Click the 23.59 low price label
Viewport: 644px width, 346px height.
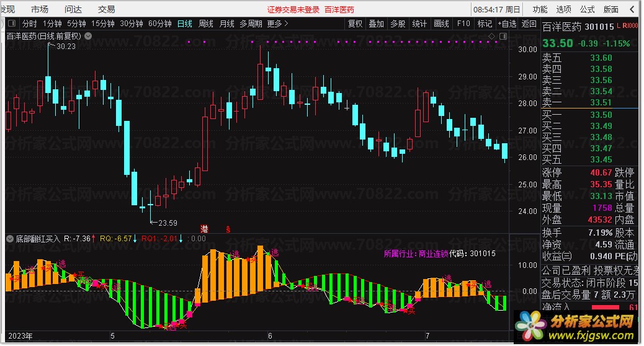[x=168, y=223]
